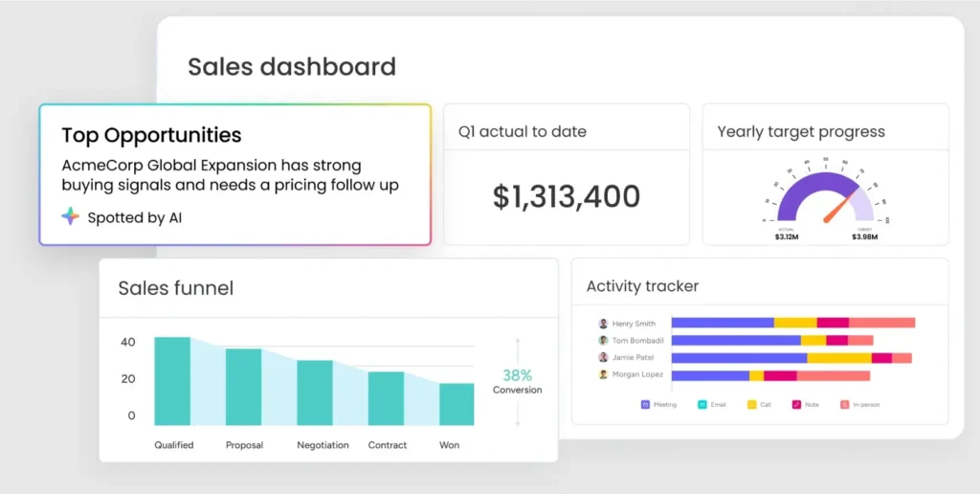Click the Negotiation axis label
The width and height of the screenshot is (980, 494).
pyautogui.click(x=323, y=445)
